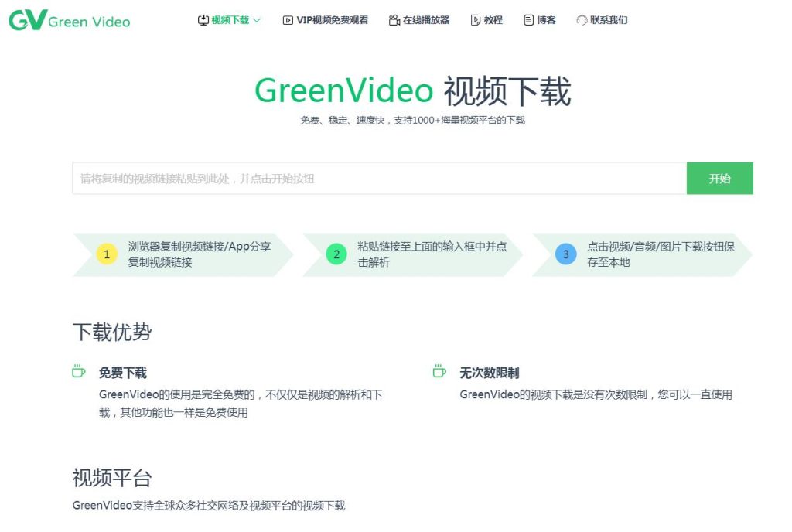Image resolution: width=792 pixels, height=532 pixels.
Task: Click the yellow step 1 circle
Action: pyautogui.click(x=107, y=254)
